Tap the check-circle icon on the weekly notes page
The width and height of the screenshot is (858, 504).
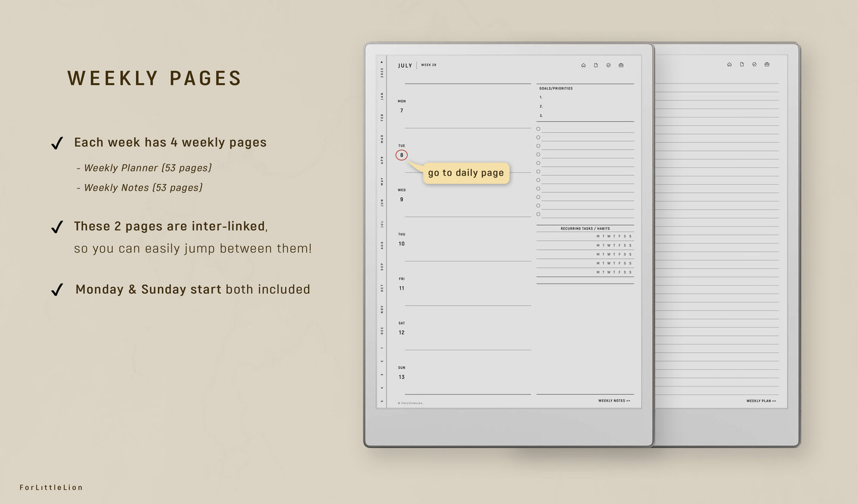(754, 64)
